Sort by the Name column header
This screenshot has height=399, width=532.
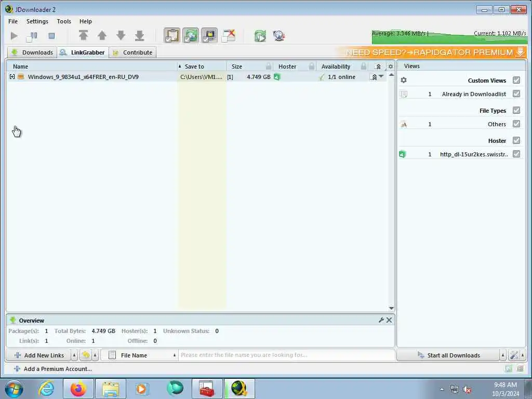[x=91, y=66]
